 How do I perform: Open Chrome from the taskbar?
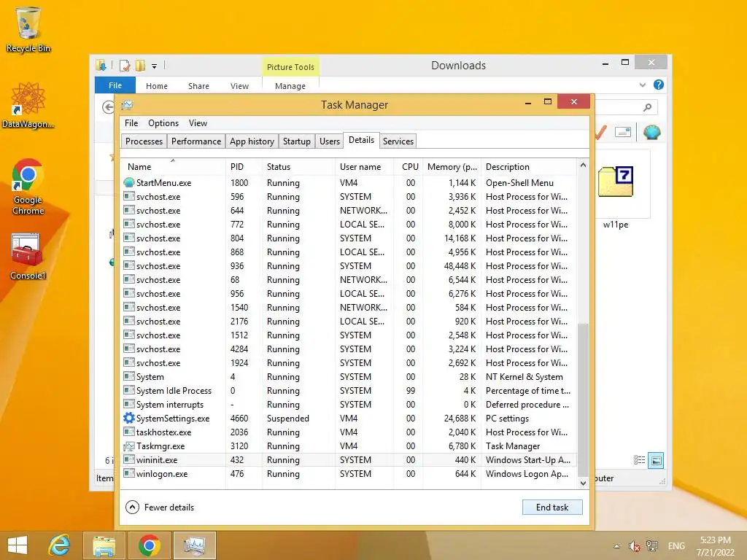click(149, 545)
